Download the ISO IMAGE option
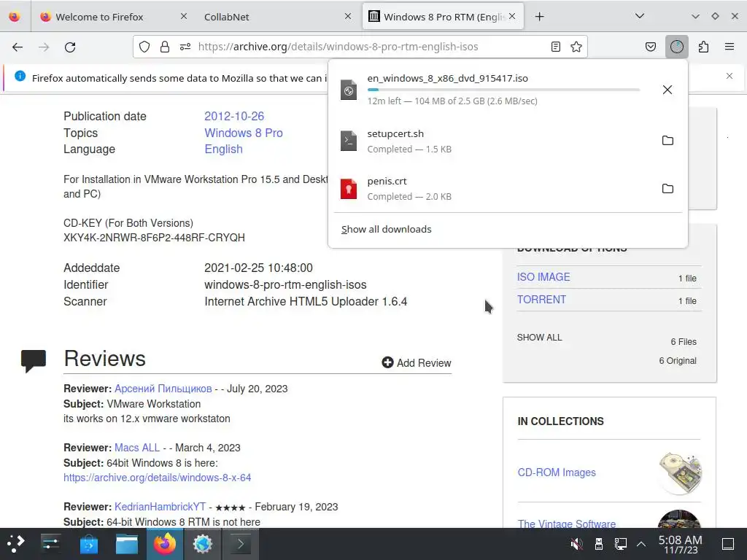The height and width of the screenshot is (560, 747). [543, 277]
